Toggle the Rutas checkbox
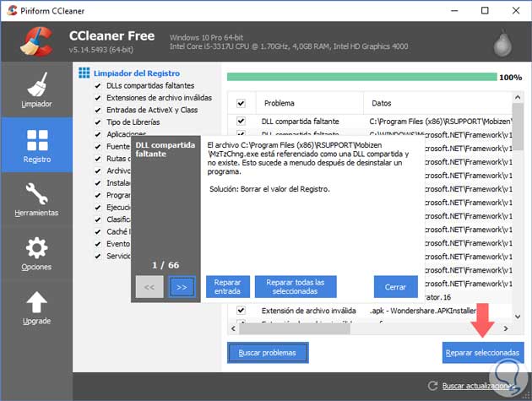Screen dimensions: 532x401 (x=98, y=159)
